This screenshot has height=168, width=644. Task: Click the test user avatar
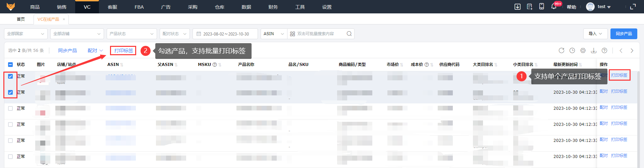point(590,7)
